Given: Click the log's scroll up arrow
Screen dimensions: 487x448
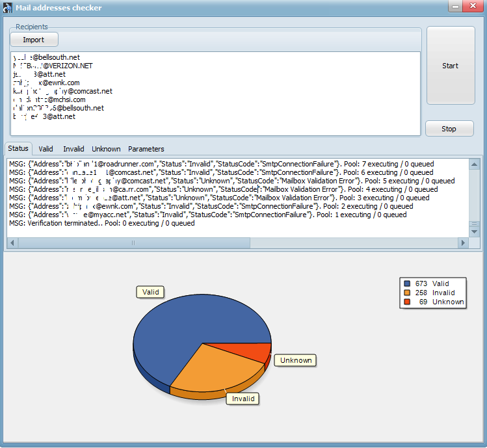Looking at the screenshot, I should point(474,165).
